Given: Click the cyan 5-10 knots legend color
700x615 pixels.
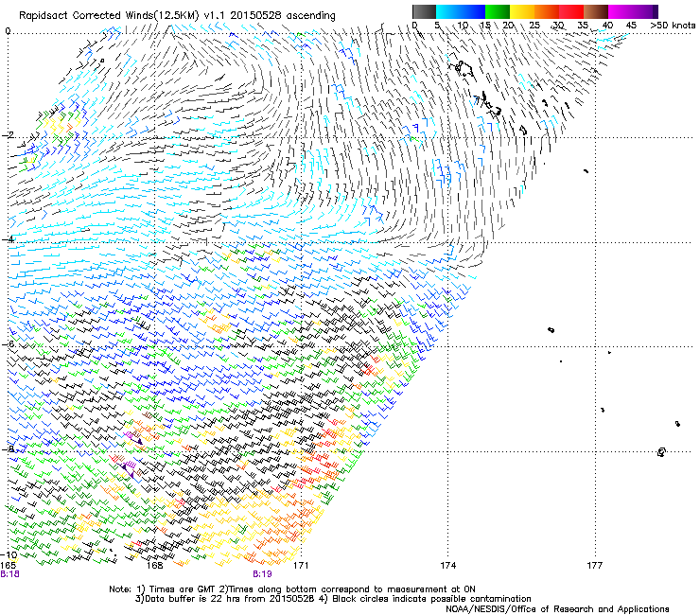Looking at the screenshot, I should coord(448,11).
